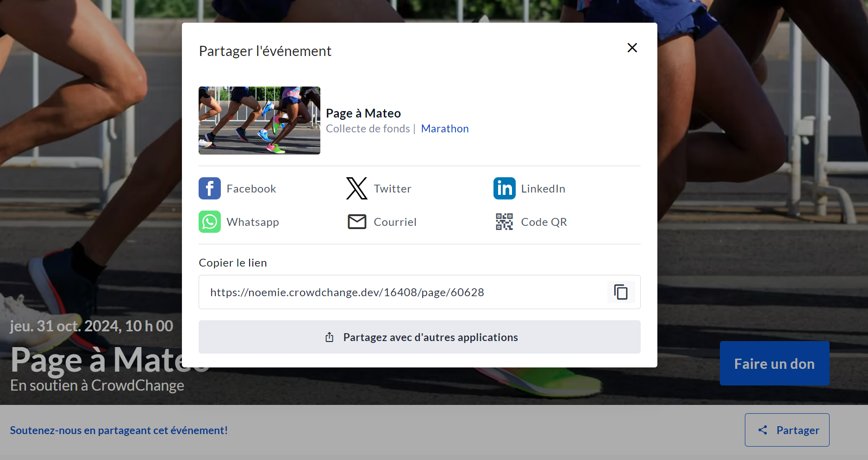
Task: Share via the LinkedIn icon
Action: [504, 188]
